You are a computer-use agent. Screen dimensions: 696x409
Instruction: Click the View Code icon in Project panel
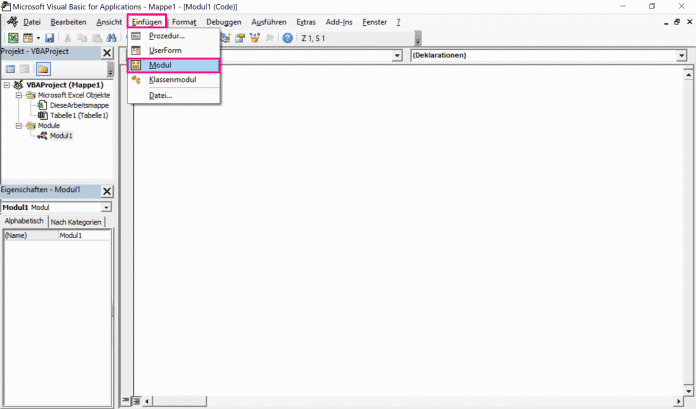[11, 69]
